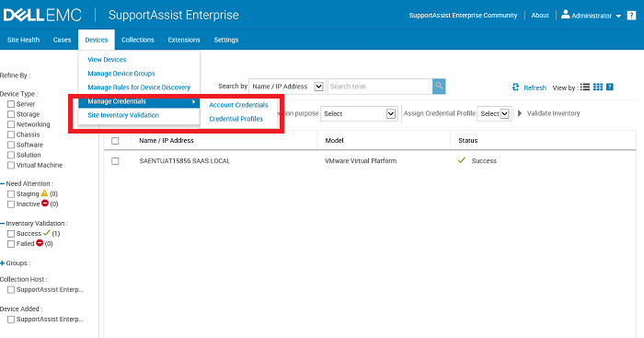
Task: Open Assign Credential Profile Select dropdown
Action: coord(494,113)
